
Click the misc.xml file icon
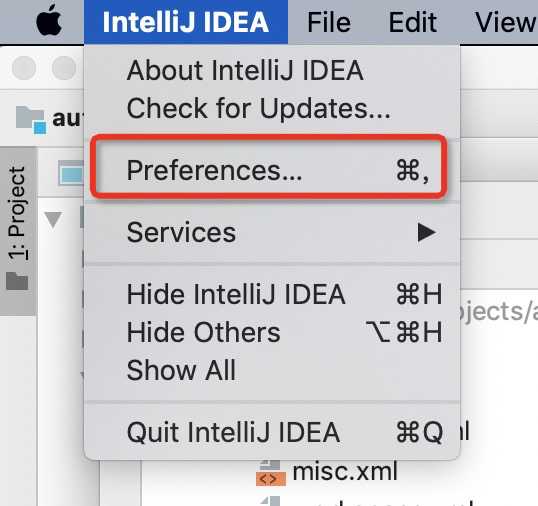[x=270, y=473]
